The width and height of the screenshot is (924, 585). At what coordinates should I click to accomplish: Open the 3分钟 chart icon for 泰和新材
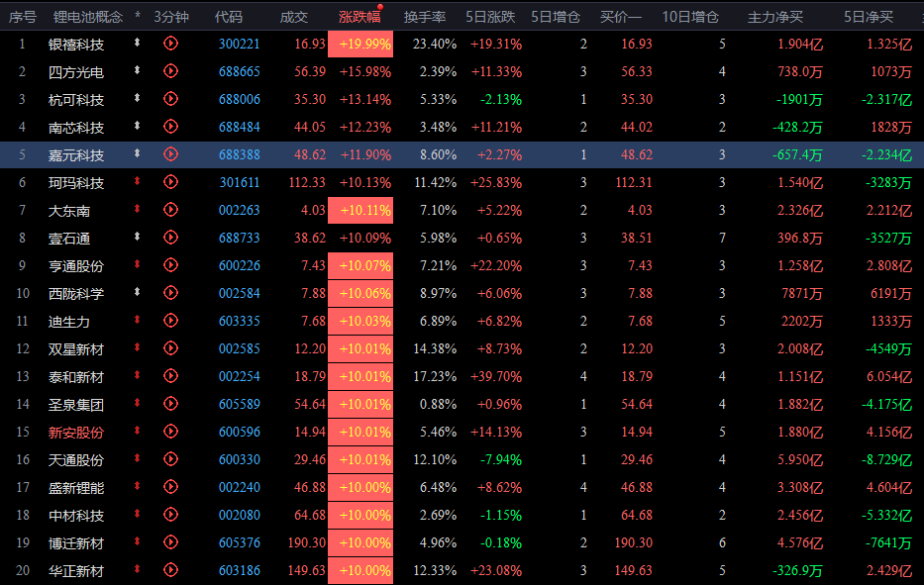click(170, 375)
